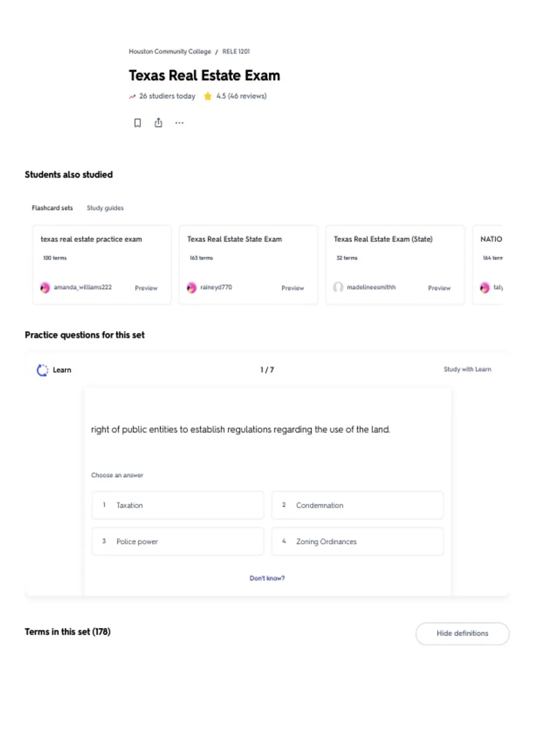Click the Don't know? link
The image size is (534, 756).
(x=267, y=578)
